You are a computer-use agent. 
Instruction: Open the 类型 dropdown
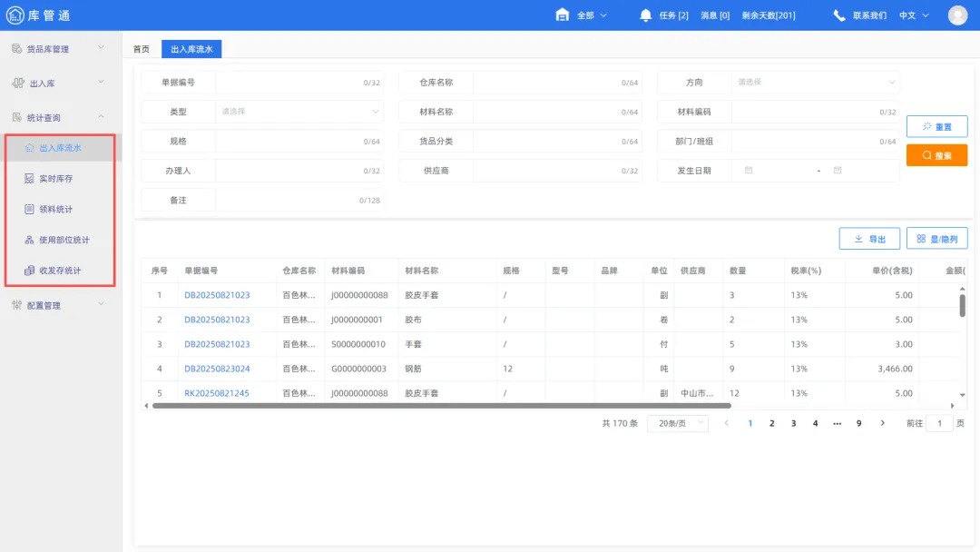(299, 112)
